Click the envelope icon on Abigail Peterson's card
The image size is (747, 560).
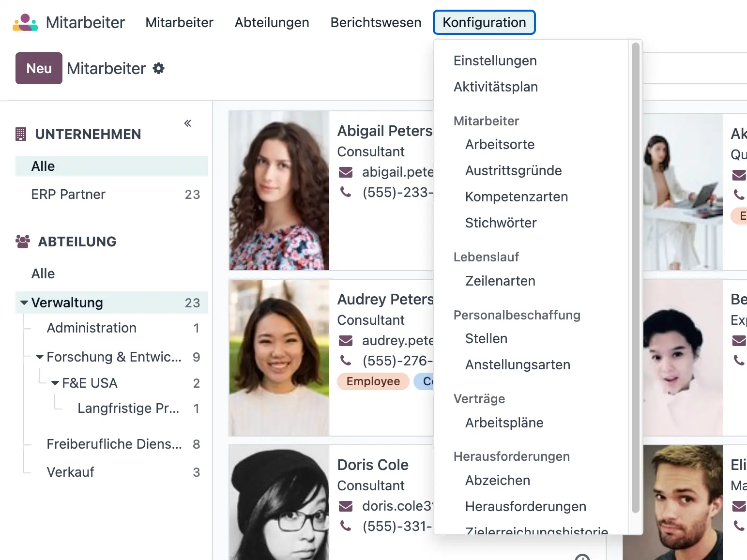click(346, 172)
